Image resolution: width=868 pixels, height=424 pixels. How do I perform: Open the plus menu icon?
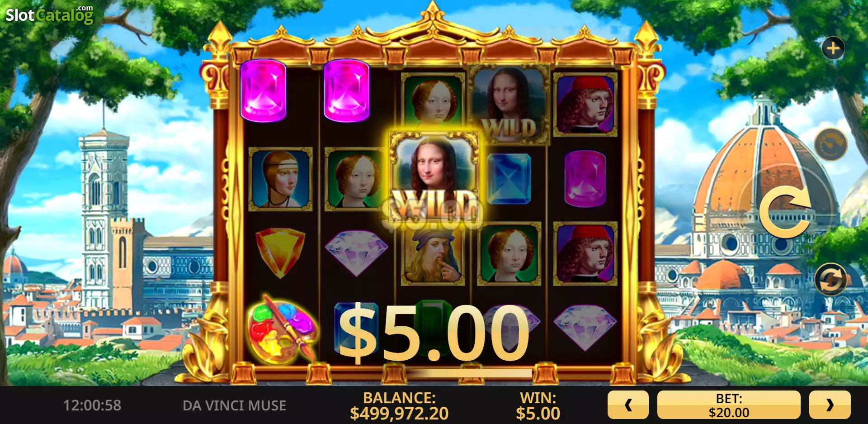coord(833,48)
